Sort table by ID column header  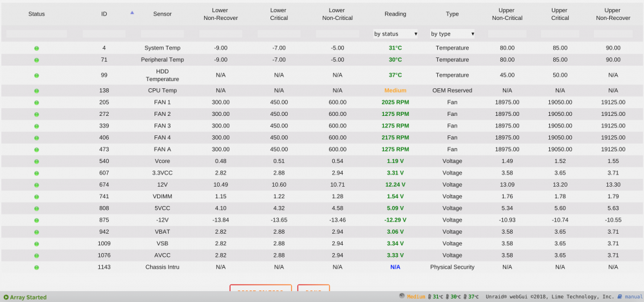[x=104, y=14]
